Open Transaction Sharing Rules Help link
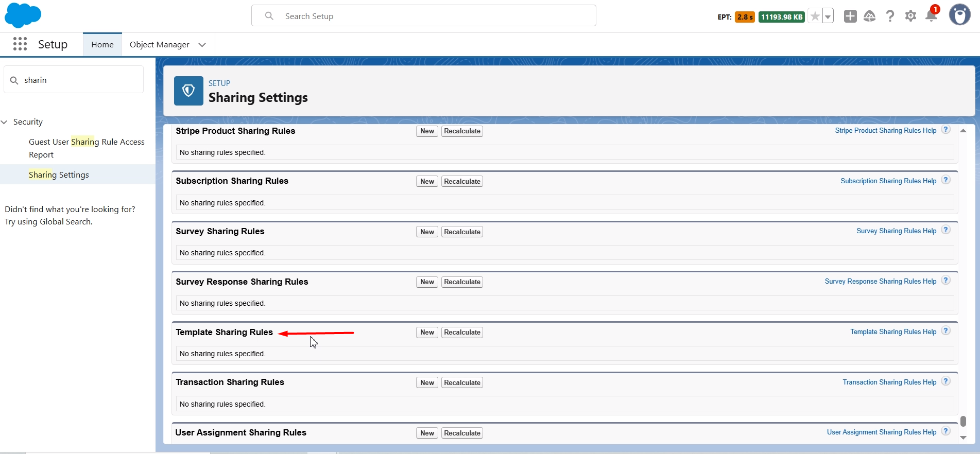Viewport: 980px width, 454px height. (889, 382)
